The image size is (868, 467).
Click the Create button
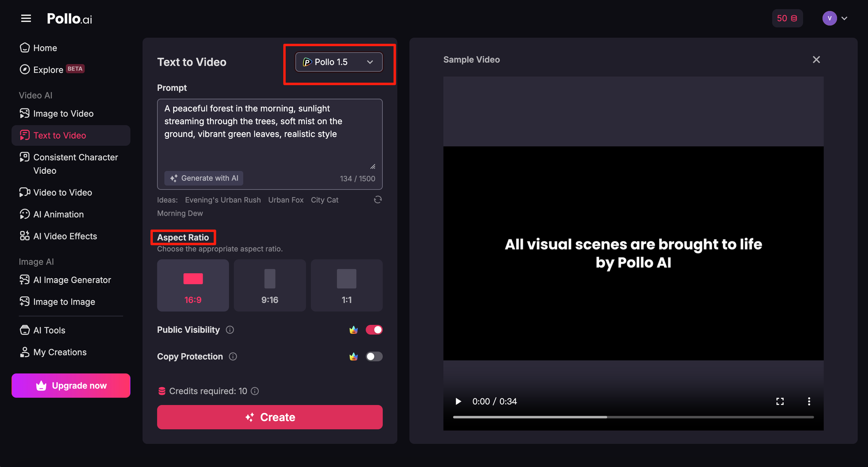point(270,417)
